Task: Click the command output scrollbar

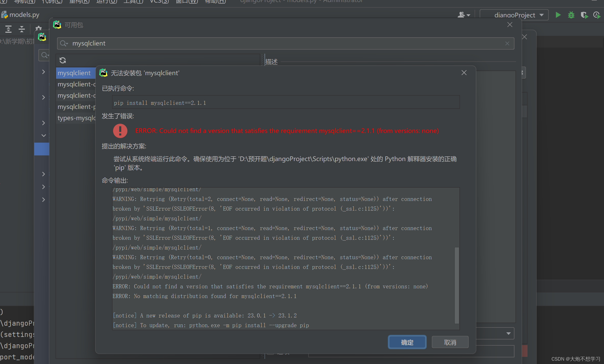Action: tap(457, 285)
